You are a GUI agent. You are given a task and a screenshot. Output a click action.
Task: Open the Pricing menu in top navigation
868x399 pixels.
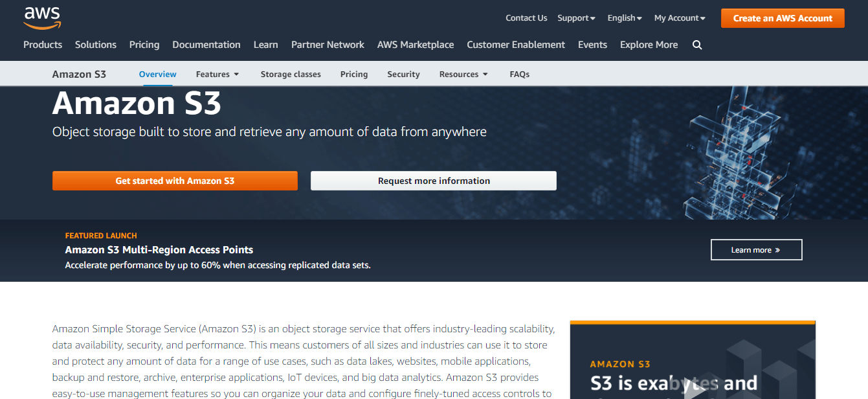144,45
